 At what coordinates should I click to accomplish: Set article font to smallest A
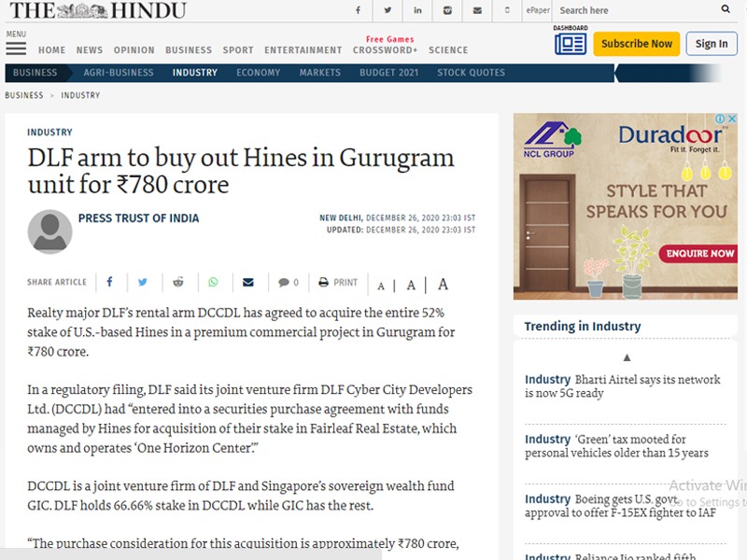[x=381, y=287]
